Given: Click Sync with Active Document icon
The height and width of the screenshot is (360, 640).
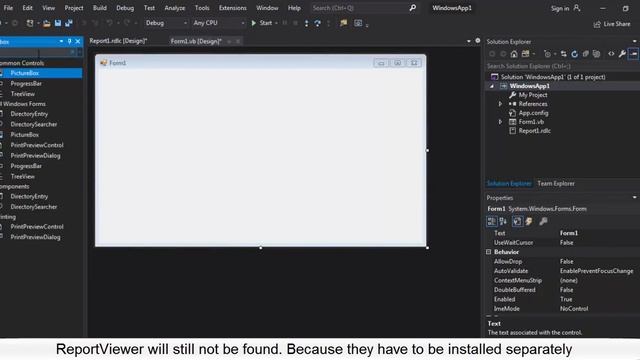Looking at the screenshot, I should [564, 54].
